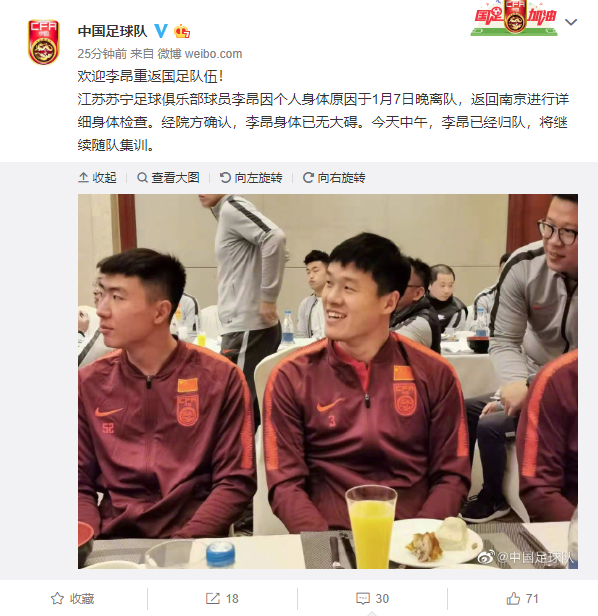Click the photo of the players

pos(328,381)
